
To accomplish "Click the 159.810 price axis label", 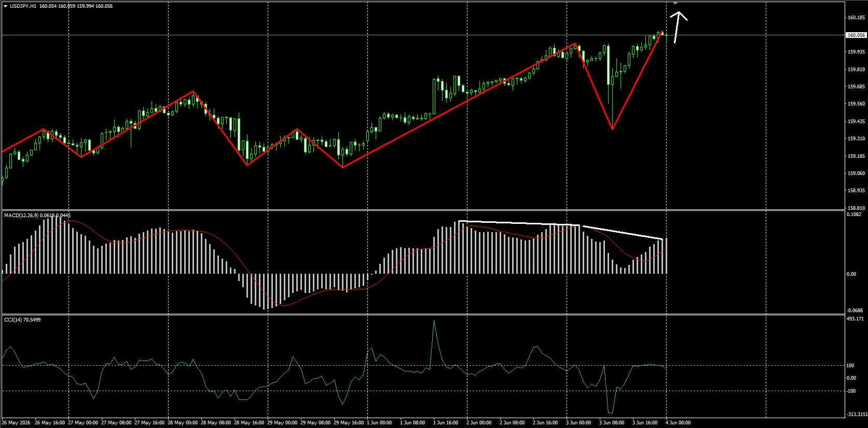I will tap(855, 70).
